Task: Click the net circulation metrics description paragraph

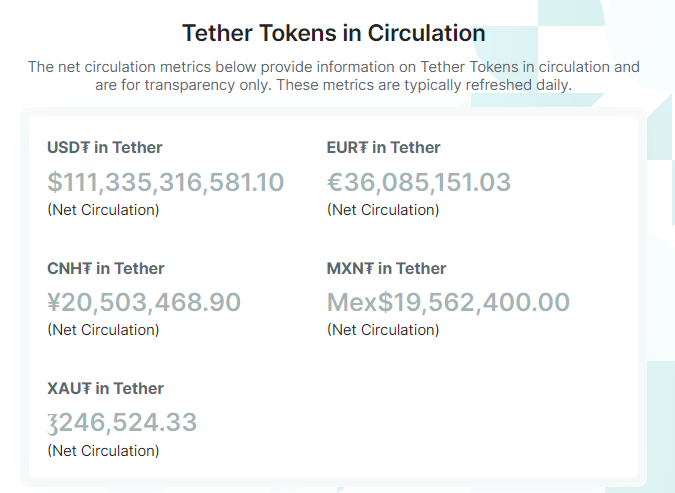Action: pyautogui.click(x=334, y=76)
